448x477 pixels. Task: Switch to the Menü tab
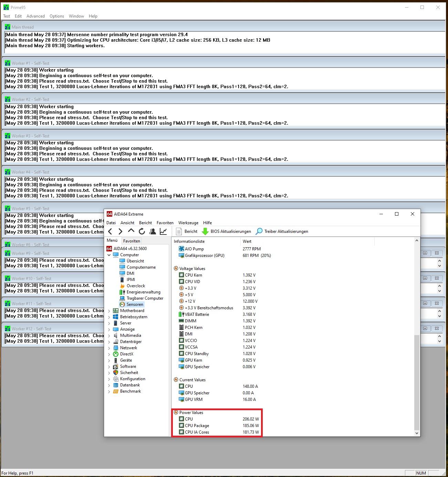click(x=112, y=240)
